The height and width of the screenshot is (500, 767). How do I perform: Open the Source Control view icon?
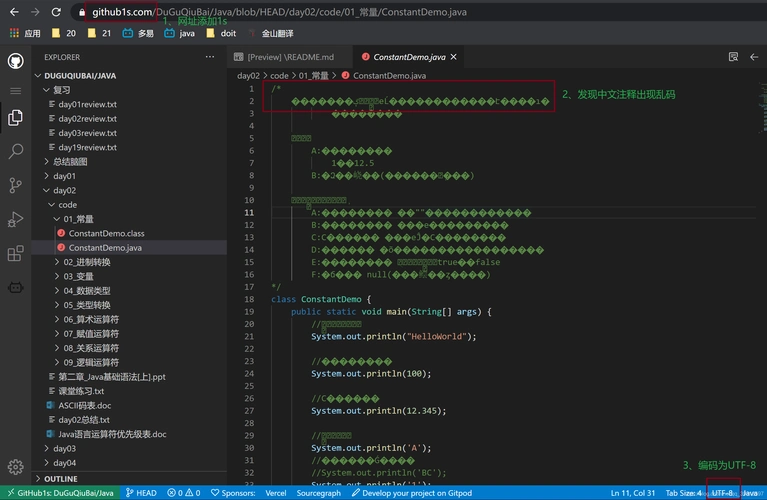click(16, 185)
